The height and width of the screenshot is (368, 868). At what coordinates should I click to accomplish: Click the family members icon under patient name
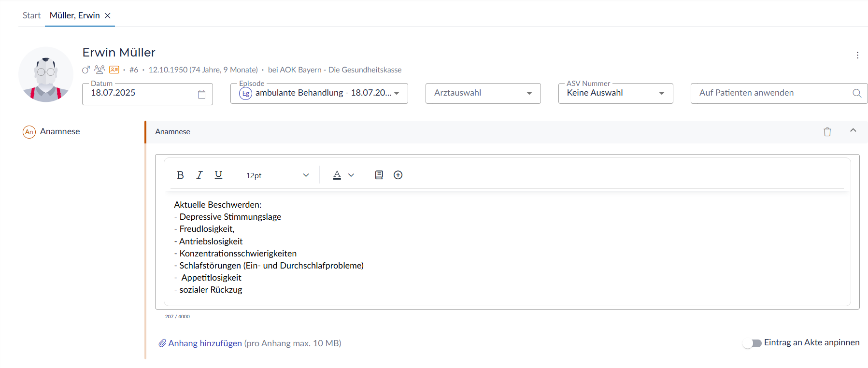coord(100,70)
